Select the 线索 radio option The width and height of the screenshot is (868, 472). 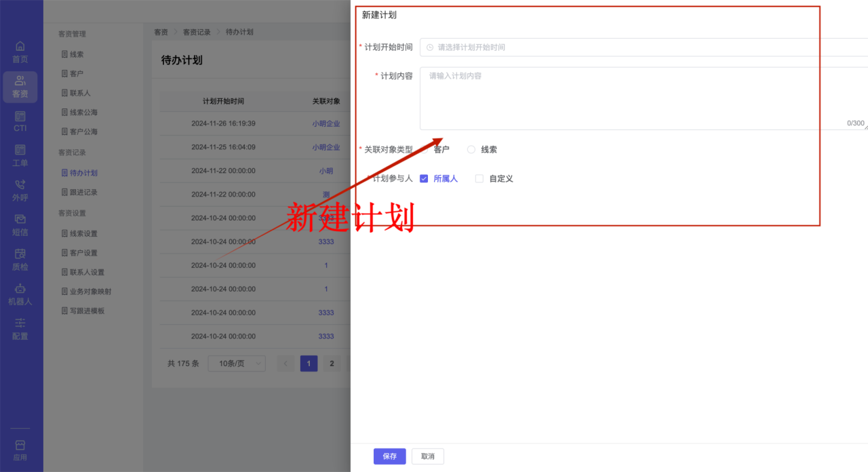click(x=471, y=150)
